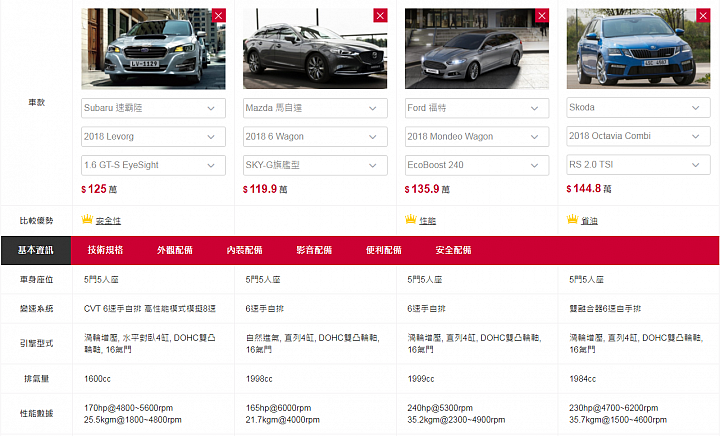
Task: Remove the Ford Mondeo Wagon from comparison
Action: [x=542, y=15]
